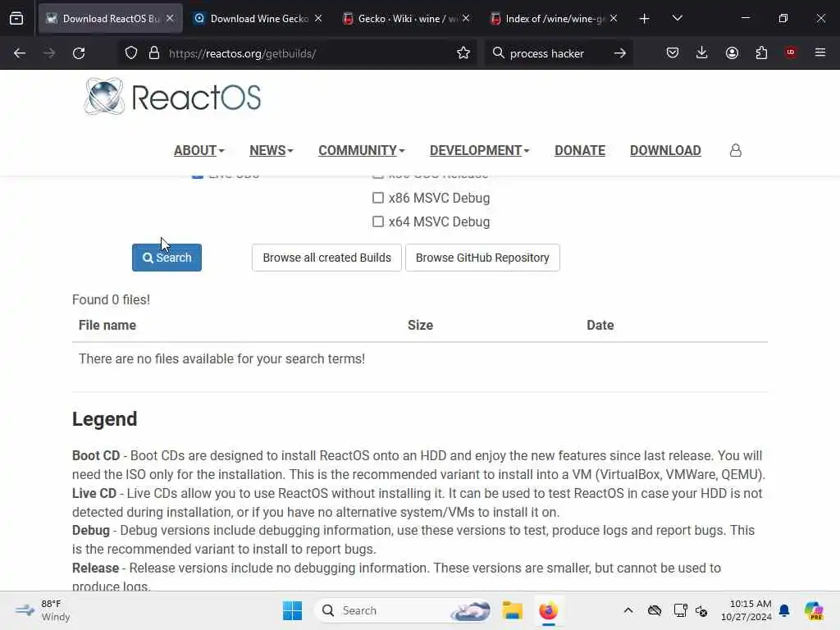Click the user account icon in the site navigation
840x630 pixels.
(736, 151)
